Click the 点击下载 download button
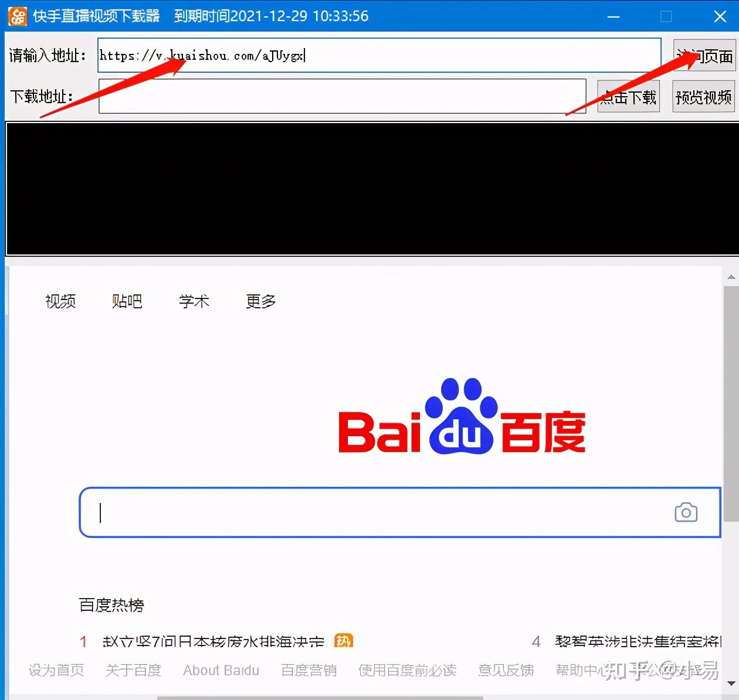The width and height of the screenshot is (739, 700). point(629,97)
